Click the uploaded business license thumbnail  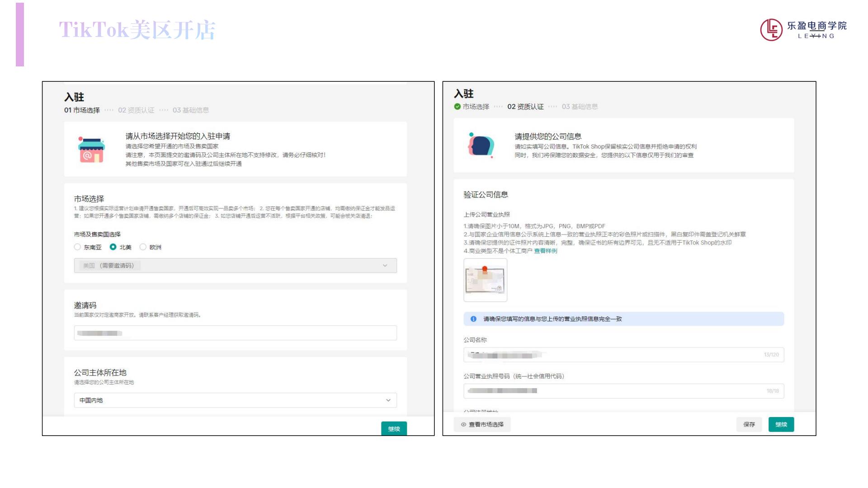tap(485, 280)
